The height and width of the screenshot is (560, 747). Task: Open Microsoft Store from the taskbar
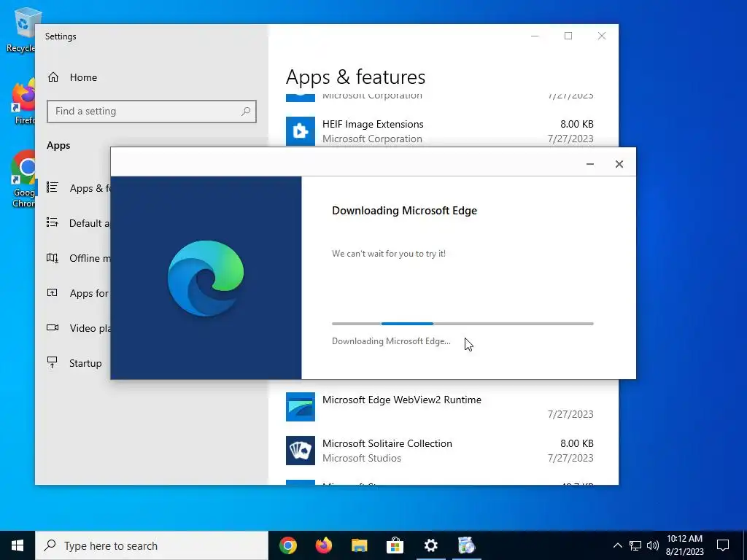click(x=395, y=545)
